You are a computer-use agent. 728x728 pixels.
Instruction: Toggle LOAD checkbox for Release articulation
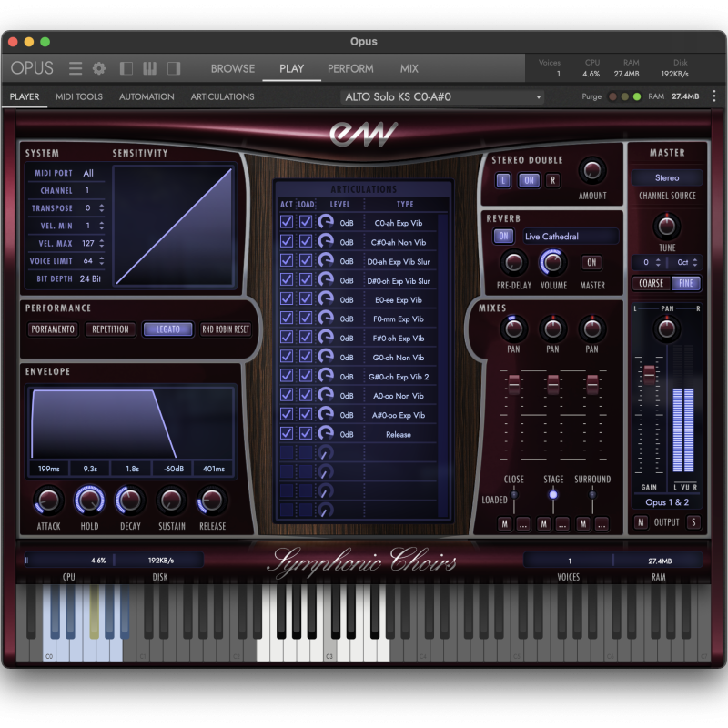[x=306, y=433]
